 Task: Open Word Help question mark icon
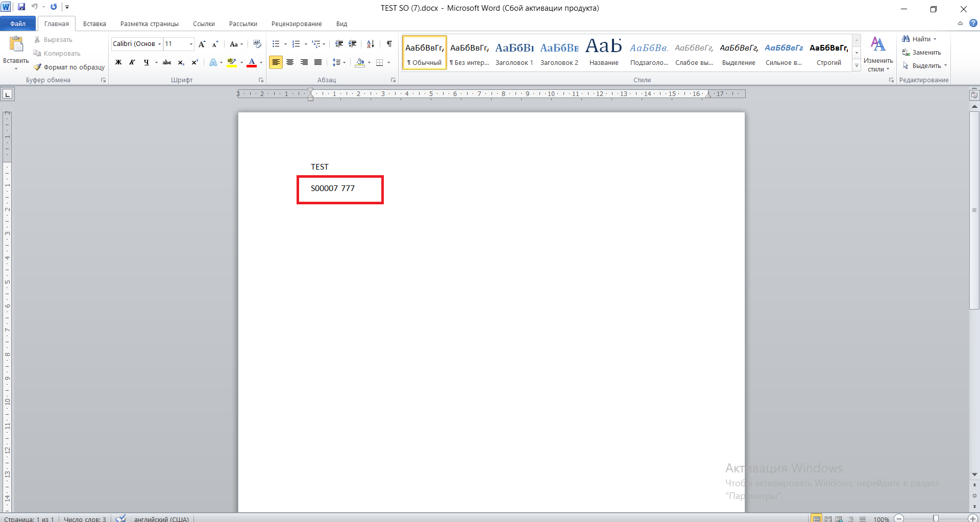(x=973, y=23)
